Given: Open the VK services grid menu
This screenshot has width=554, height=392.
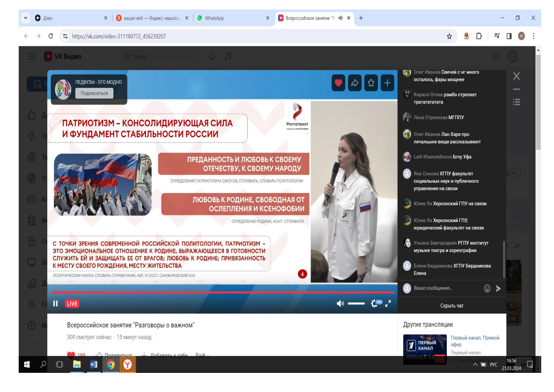Looking at the screenshot, I should (x=495, y=56).
